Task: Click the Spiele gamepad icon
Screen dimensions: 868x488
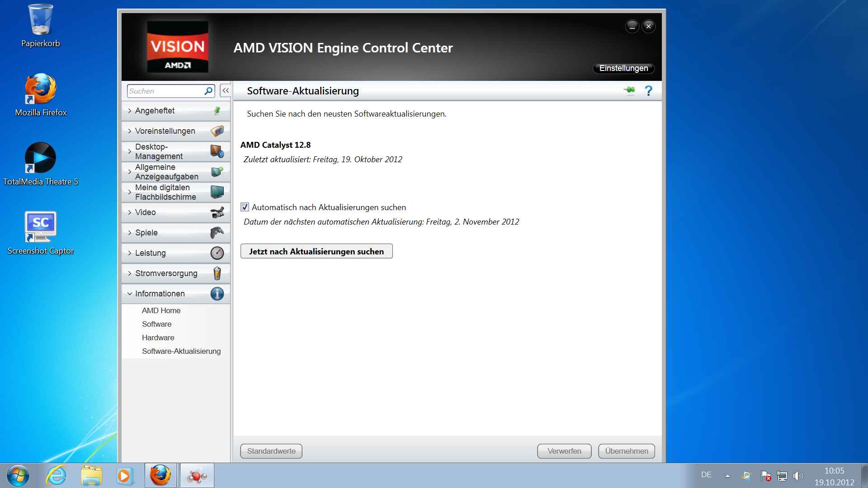Action: [x=217, y=233]
